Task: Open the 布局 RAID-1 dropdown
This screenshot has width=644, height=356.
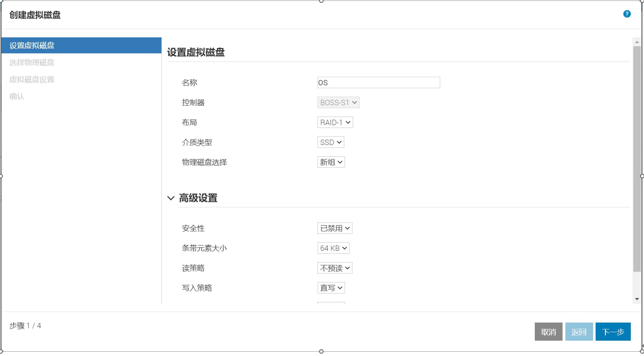Action: (335, 122)
